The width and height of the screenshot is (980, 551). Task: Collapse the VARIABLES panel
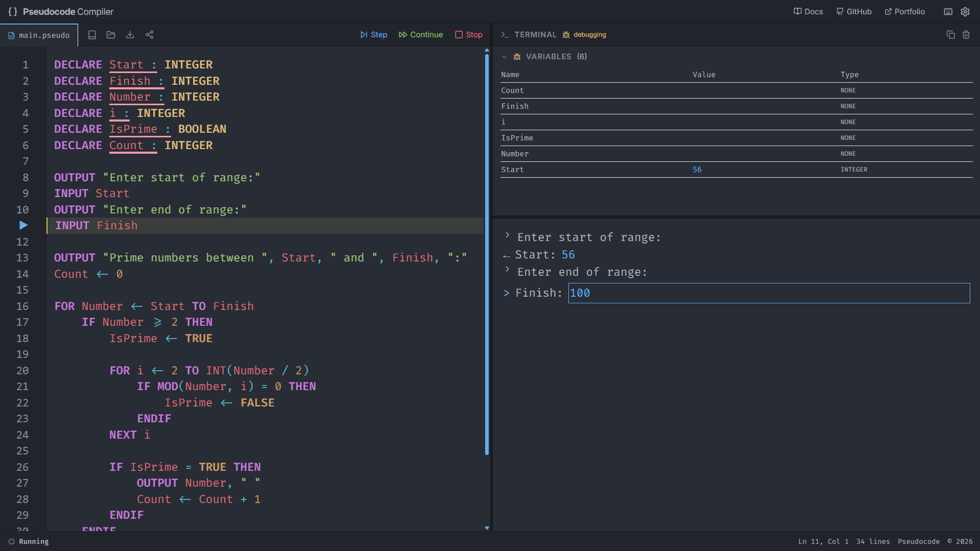coord(505,56)
